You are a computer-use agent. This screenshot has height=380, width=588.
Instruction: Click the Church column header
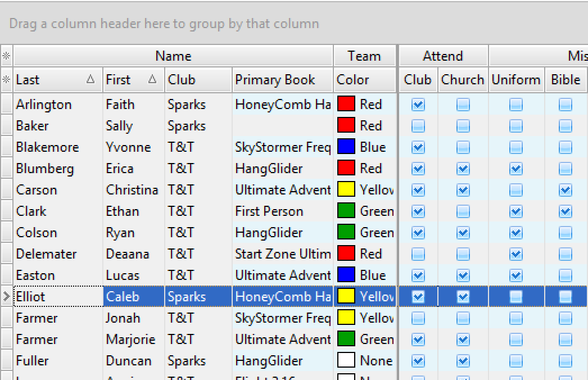(462, 80)
